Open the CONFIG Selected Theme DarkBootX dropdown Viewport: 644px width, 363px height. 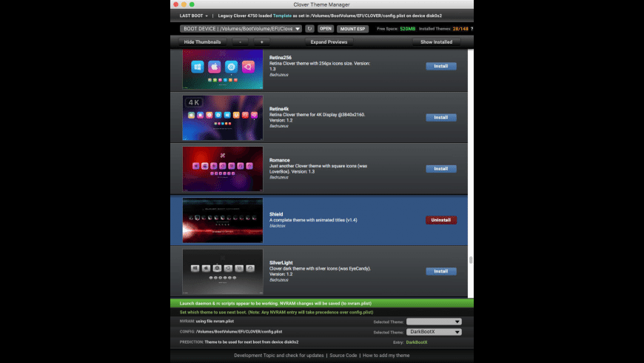point(434,332)
